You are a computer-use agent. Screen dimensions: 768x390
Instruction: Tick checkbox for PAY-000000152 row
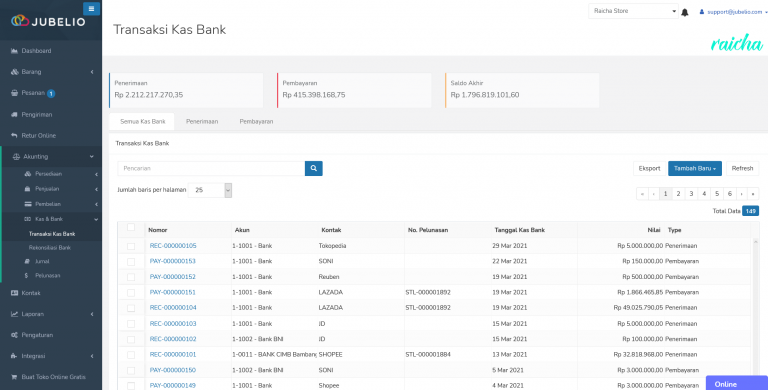point(131,277)
